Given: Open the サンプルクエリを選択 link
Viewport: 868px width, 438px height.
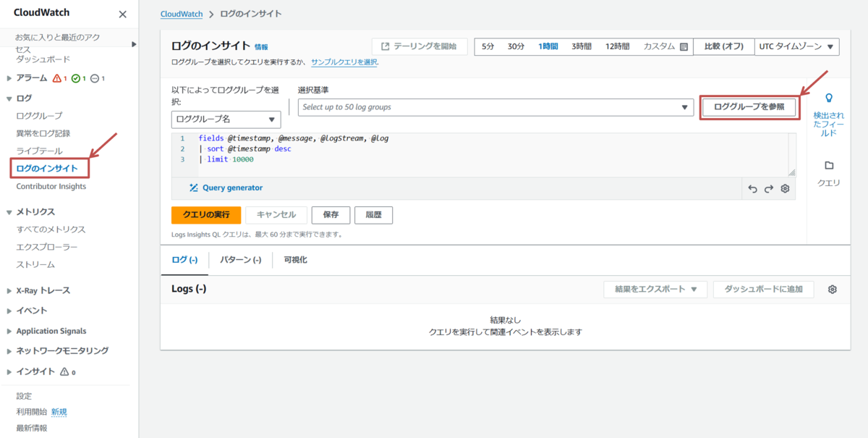Looking at the screenshot, I should tap(344, 62).
